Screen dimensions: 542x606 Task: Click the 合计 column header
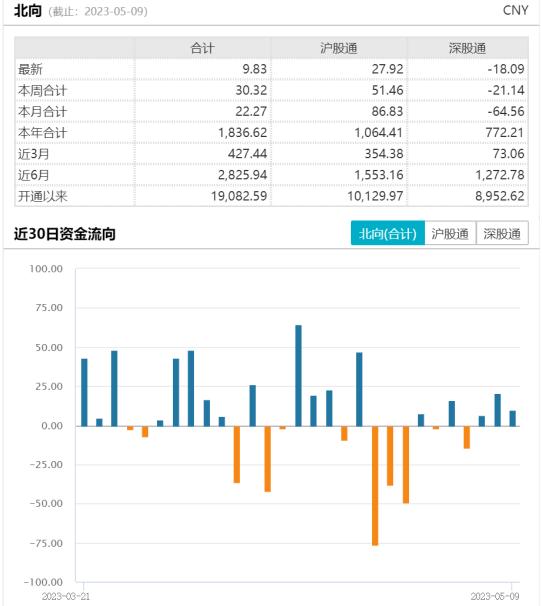[x=203, y=48]
